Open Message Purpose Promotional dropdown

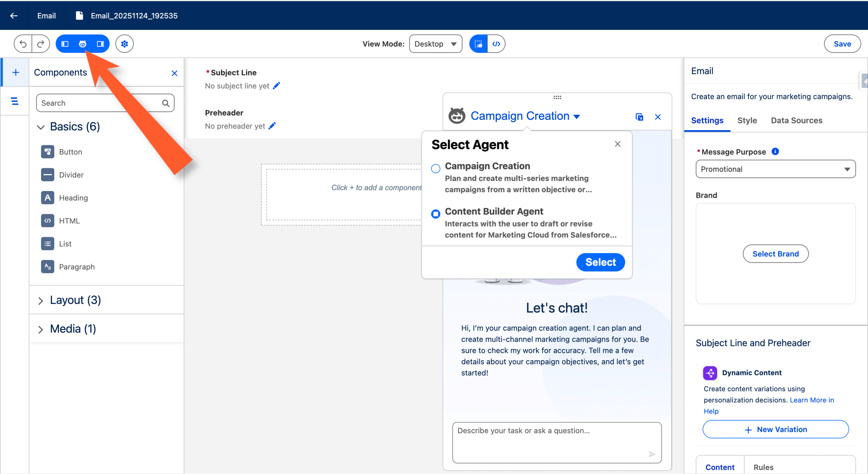coord(775,169)
